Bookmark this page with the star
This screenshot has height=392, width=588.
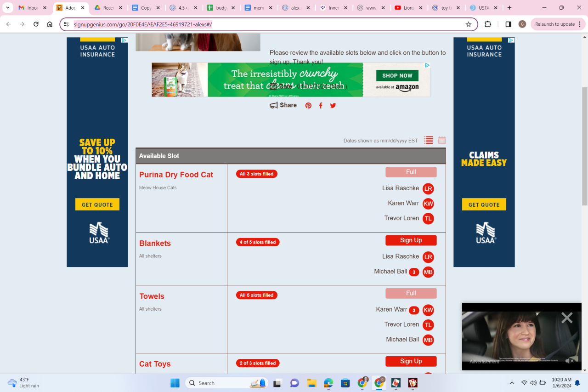(x=469, y=24)
